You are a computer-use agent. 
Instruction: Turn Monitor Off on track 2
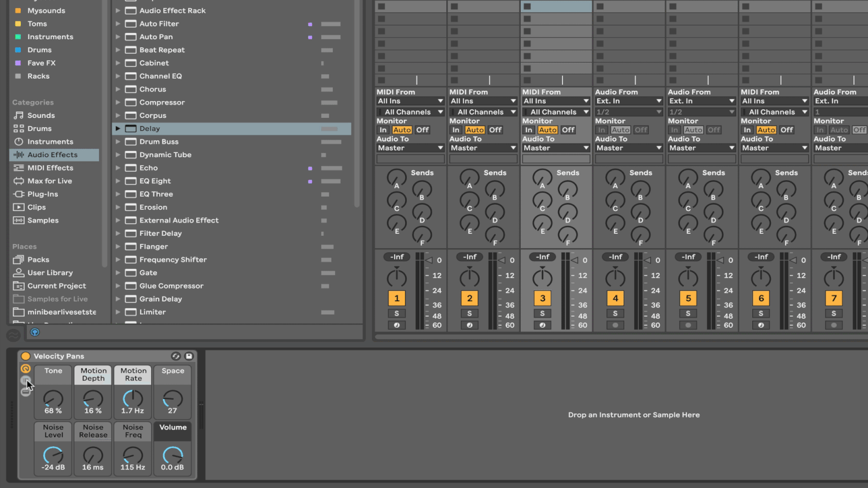[495, 130]
